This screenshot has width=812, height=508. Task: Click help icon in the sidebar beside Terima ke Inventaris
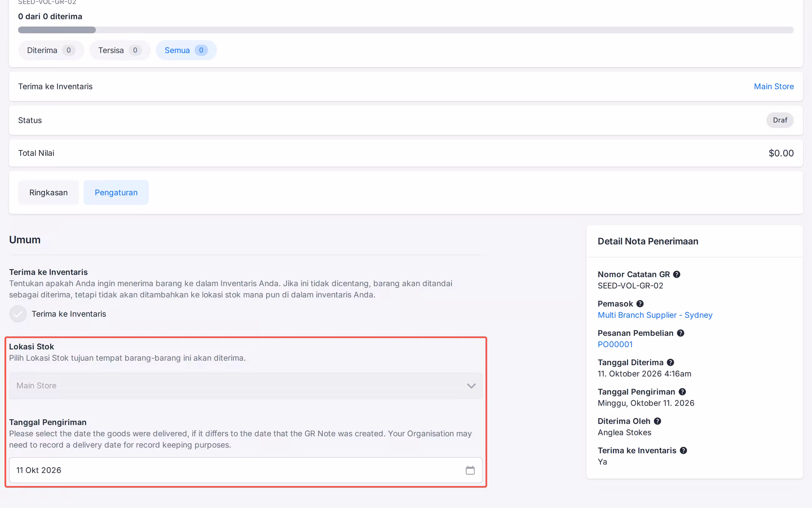(x=683, y=451)
